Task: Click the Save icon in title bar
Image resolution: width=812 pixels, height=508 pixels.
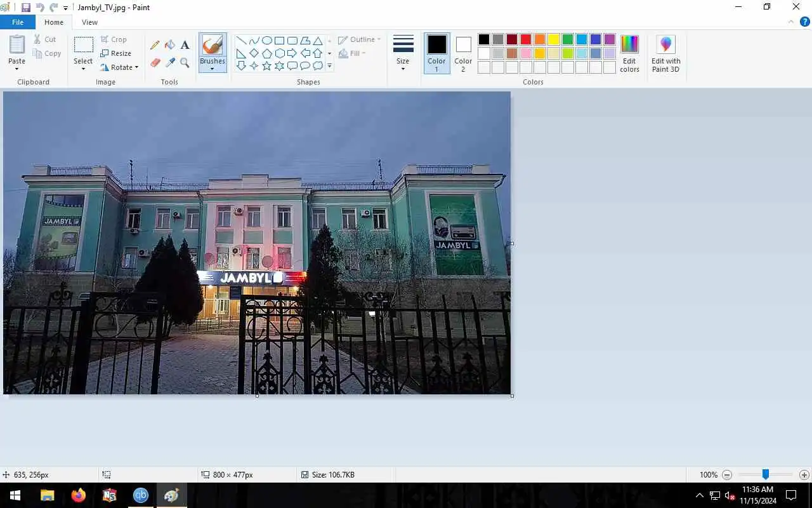Action: coord(26,8)
